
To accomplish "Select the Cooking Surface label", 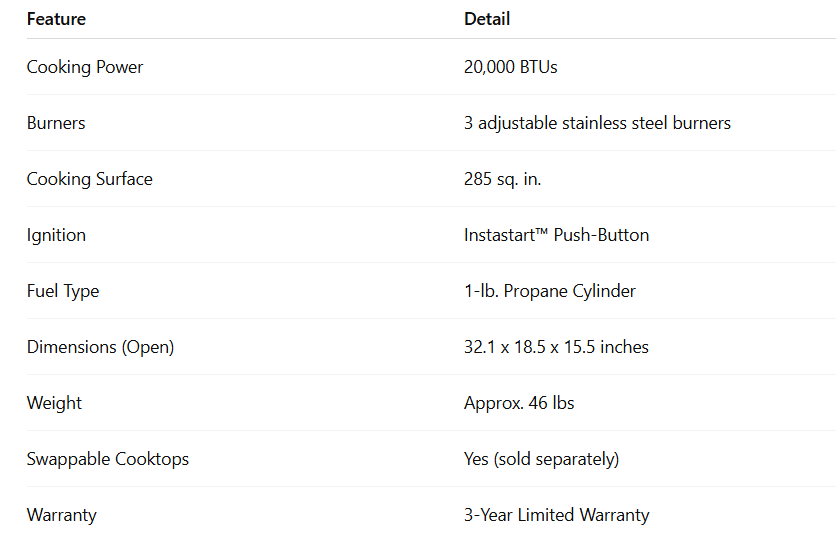I will (x=90, y=179).
